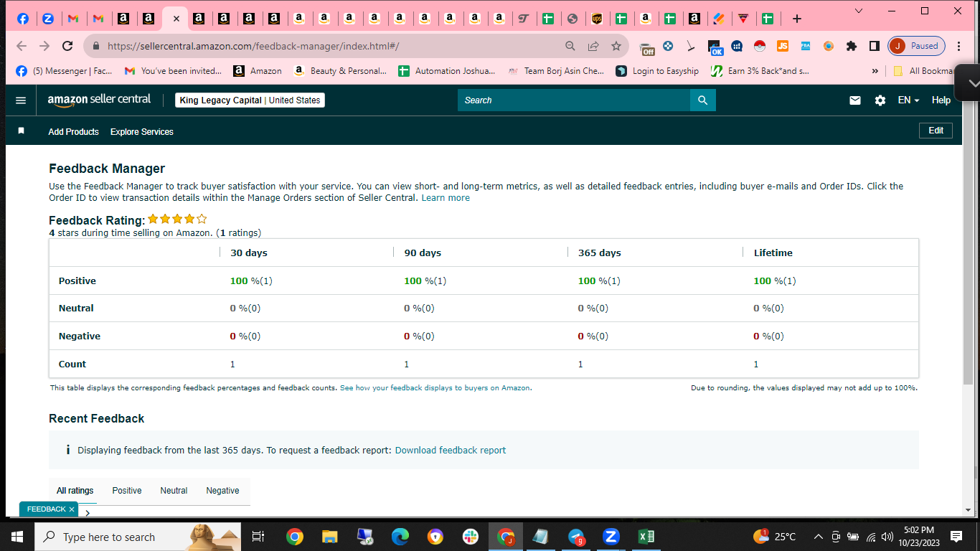
Task: Open Microsoft Edge from the taskbar
Action: [400, 537]
